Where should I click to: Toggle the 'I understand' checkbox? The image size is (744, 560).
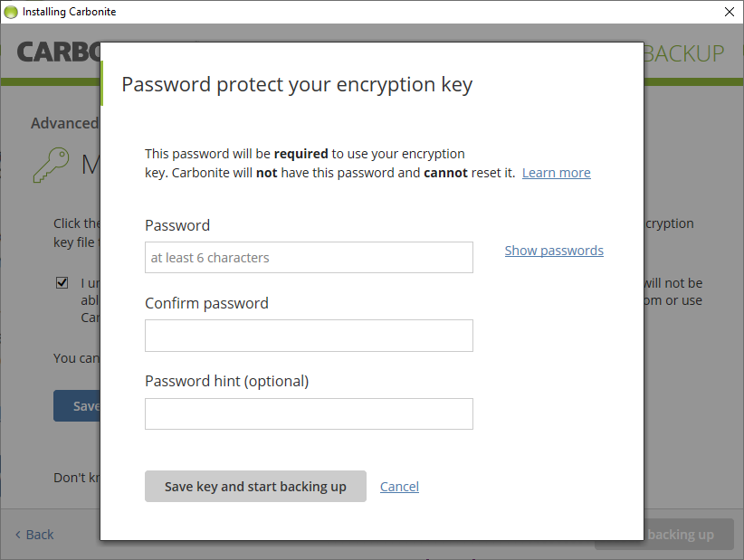62,282
